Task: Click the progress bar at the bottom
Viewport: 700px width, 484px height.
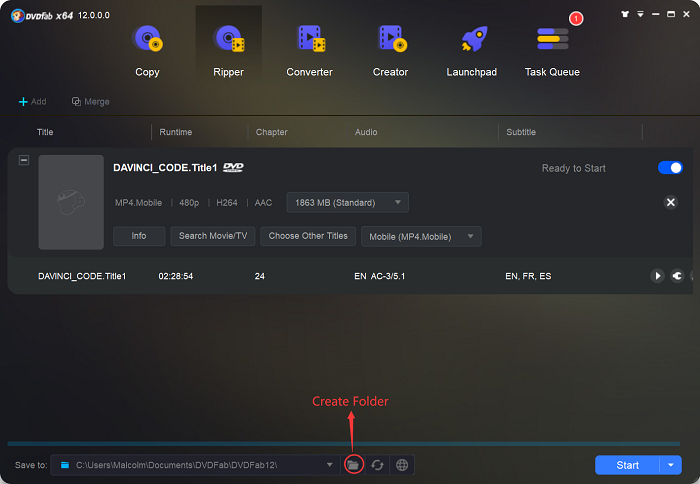Action: click(x=344, y=444)
